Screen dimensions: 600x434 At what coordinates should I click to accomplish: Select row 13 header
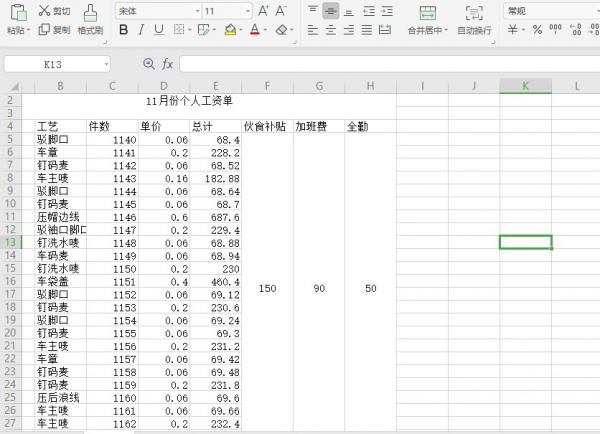(x=11, y=242)
